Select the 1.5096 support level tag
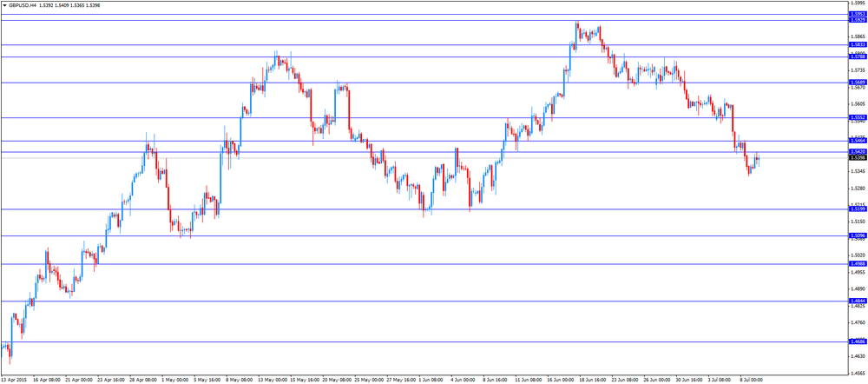This screenshot has height=384, width=868. [857, 236]
